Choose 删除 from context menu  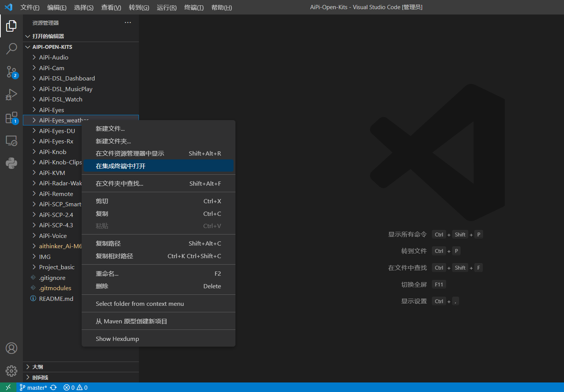coord(158,286)
